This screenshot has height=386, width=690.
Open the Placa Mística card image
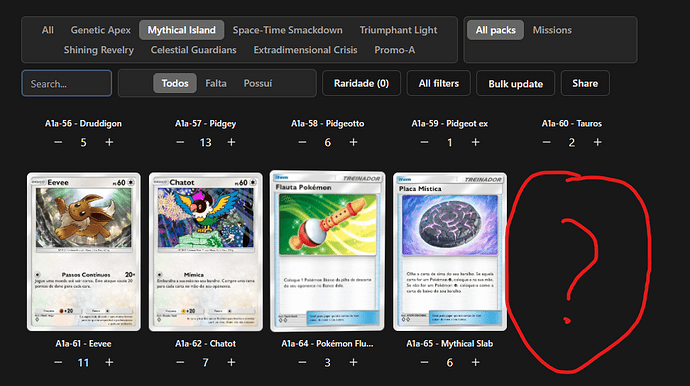[450, 251]
